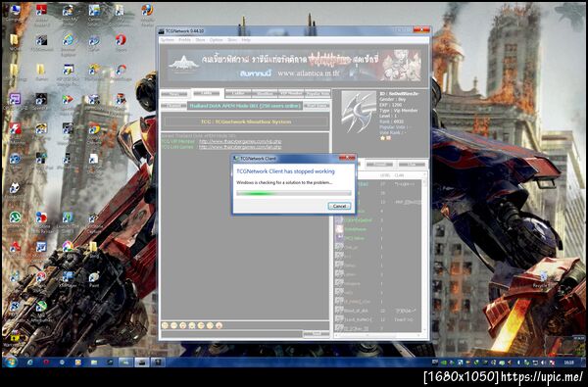Insert the rightmost smiley emoticon
588x387 pixels.
219,325
